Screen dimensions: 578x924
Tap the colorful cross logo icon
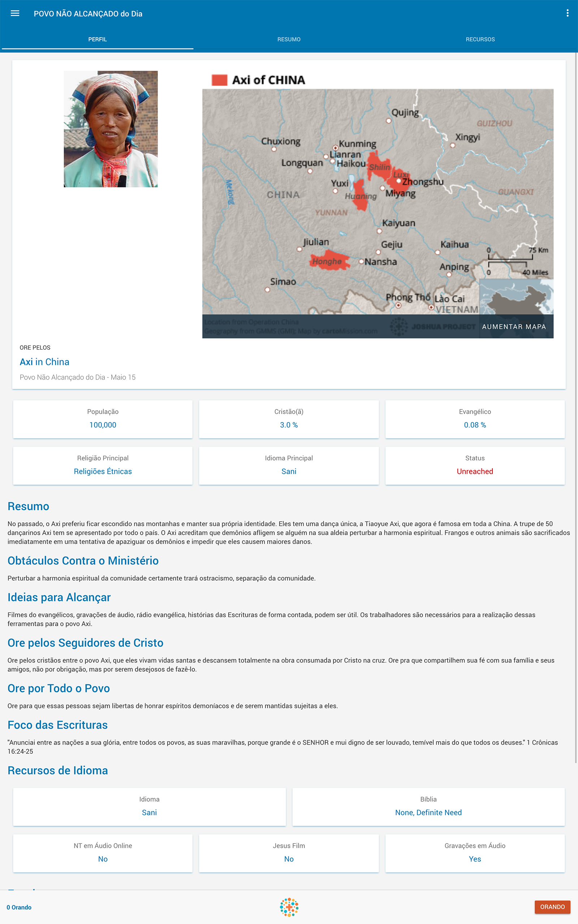pyautogui.click(x=289, y=907)
